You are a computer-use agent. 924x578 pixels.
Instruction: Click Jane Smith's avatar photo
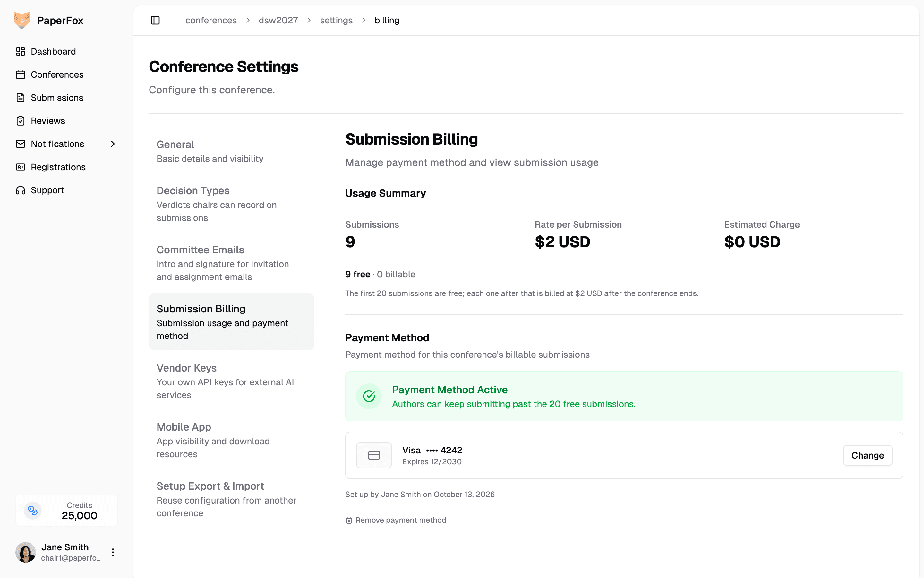pos(26,552)
